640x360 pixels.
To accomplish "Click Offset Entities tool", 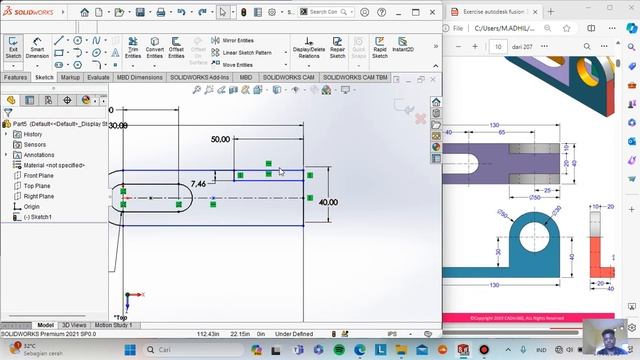I will [176, 48].
